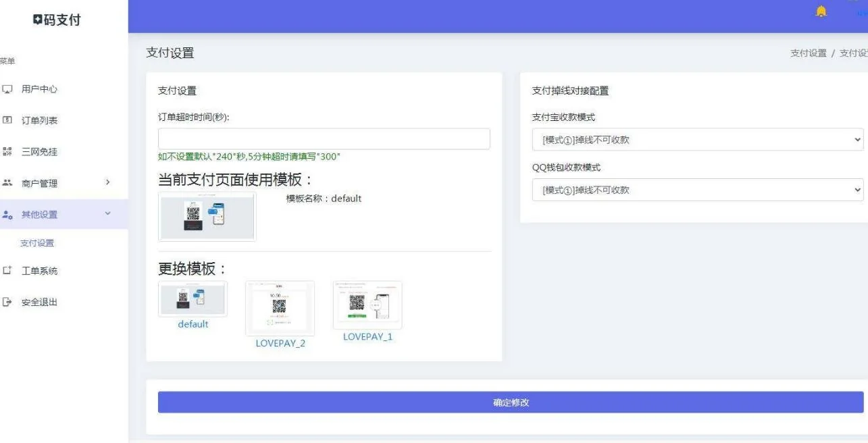Screen dimensions: 868x443
Task: Collapse the 其他设置 menu chevron
Action: [107, 214]
